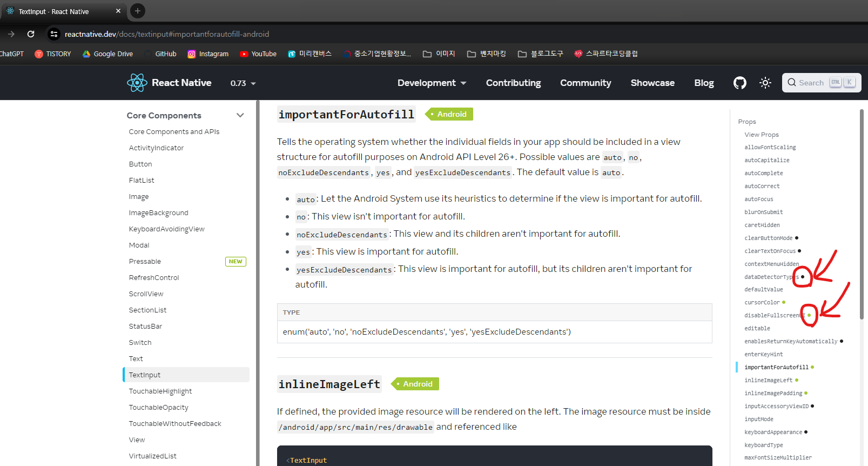Open KeyboardAvoidingView in the sidebar
Viewport: 868px width, 466px height.
pyautogui.click(x=166, y=229)
